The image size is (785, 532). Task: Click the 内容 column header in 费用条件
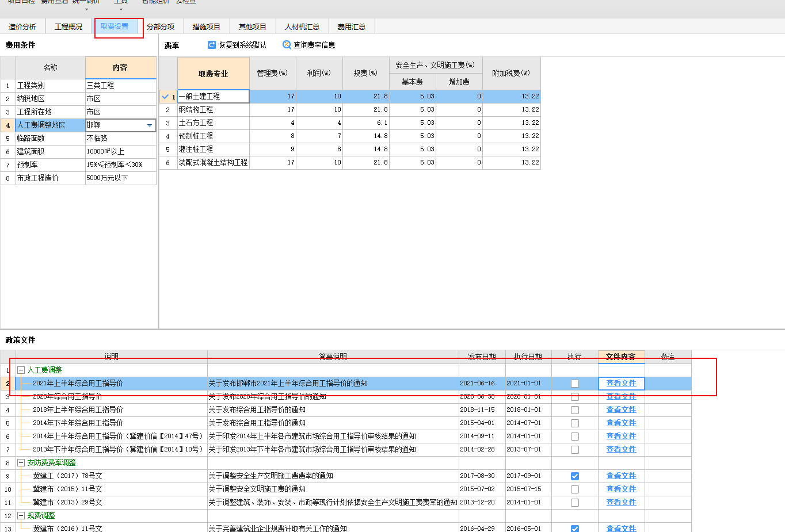pyautogui.click(x=120, y=67)
